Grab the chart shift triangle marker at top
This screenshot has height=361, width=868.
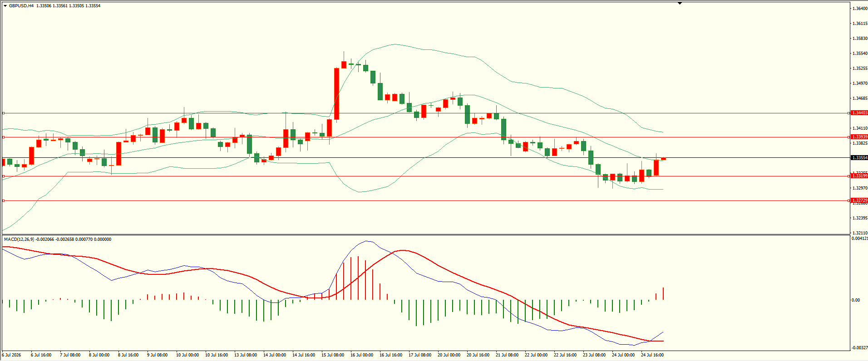[x=680, y=3]
